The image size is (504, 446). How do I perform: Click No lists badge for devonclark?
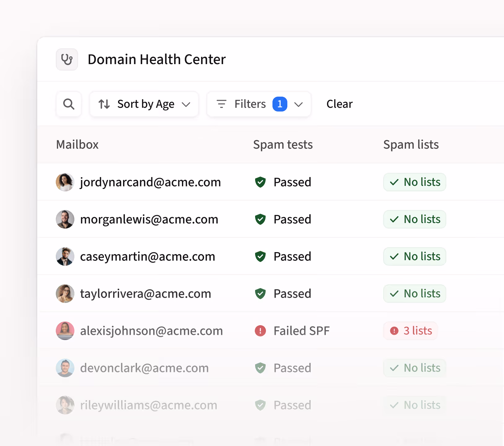coord(415,368)
